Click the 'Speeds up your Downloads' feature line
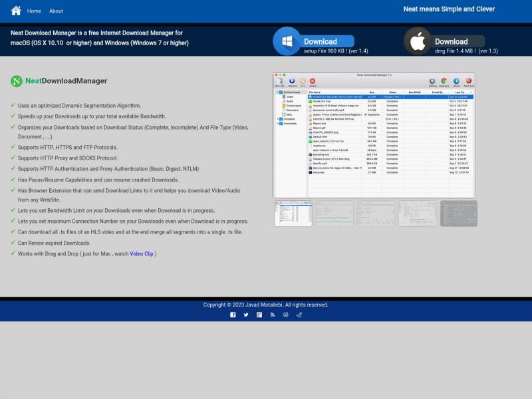 pos(92,116)
